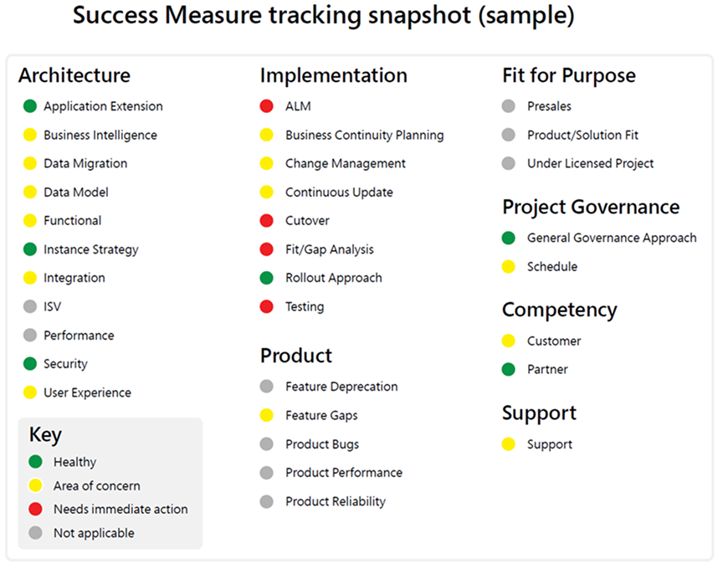This screenshot has height=569, width=728.
Task: Select the General Governance Approach item
Action: (x=611, y=238)
